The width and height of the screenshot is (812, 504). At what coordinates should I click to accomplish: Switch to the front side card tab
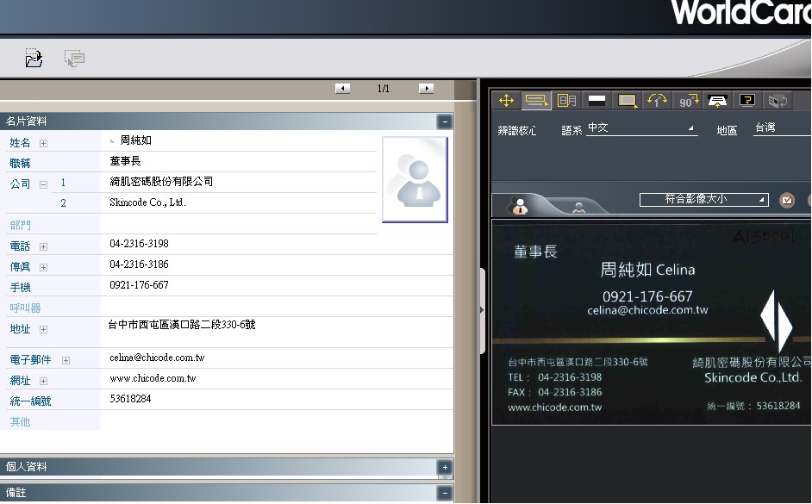pos(520,206)
